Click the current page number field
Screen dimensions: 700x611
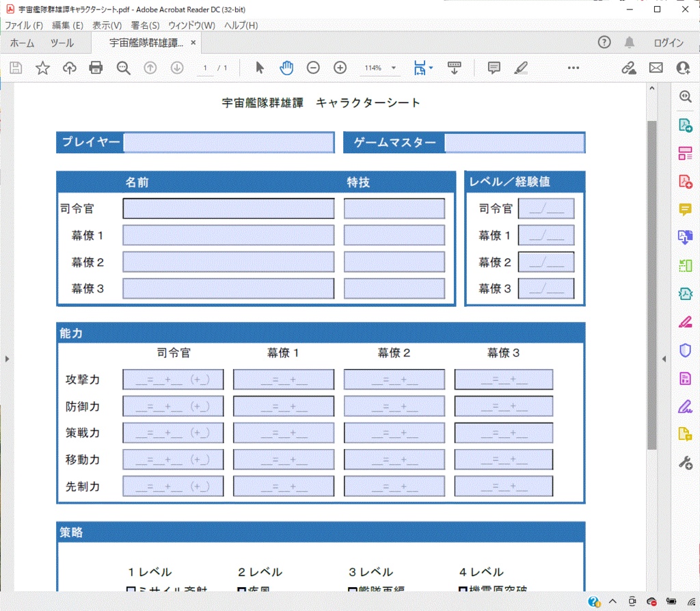(205, 68)
